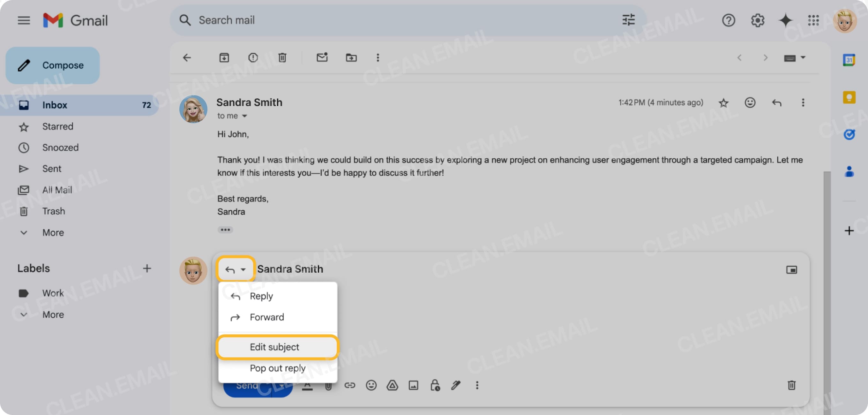Show trimmed content with ellipsis button
Image resolution: width=868 pixels, height=415 pixels.
[225, 230]
